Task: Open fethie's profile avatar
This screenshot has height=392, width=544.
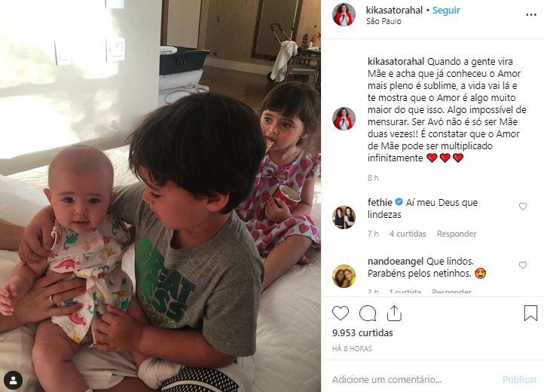Action: pos(344,217)
